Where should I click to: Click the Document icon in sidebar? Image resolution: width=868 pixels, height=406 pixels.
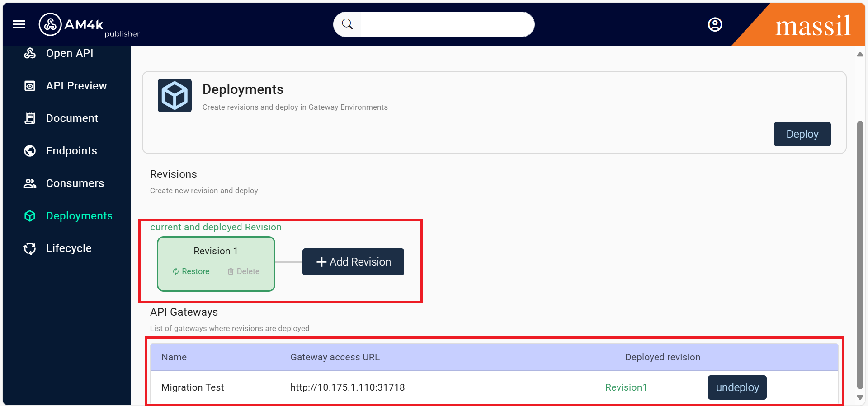click(30, 118)
